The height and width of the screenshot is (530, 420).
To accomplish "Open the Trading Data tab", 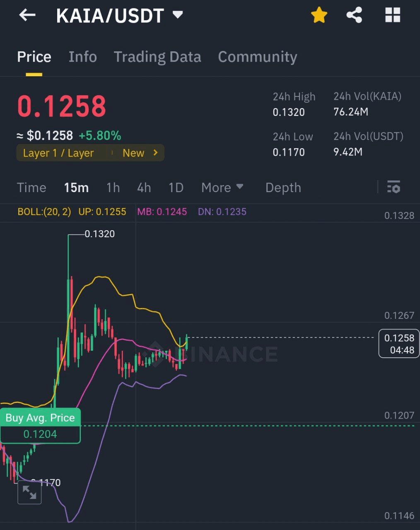I will click(x=157, y=57).
